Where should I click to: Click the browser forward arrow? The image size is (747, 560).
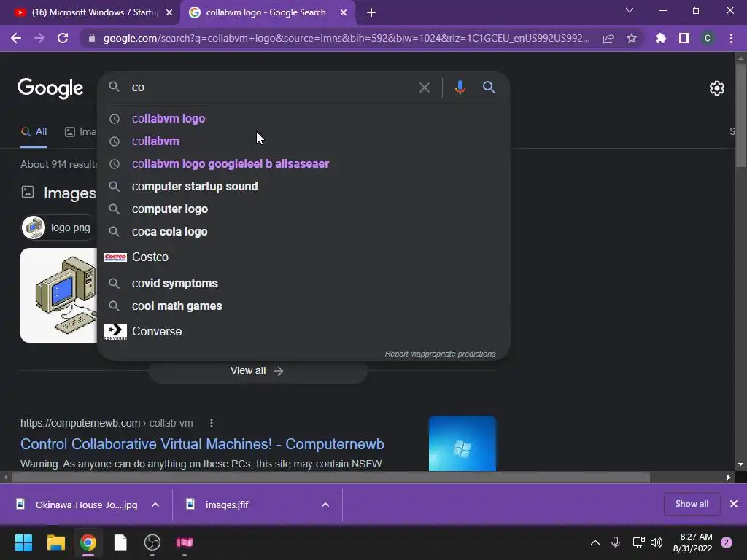tap(39, 38)
